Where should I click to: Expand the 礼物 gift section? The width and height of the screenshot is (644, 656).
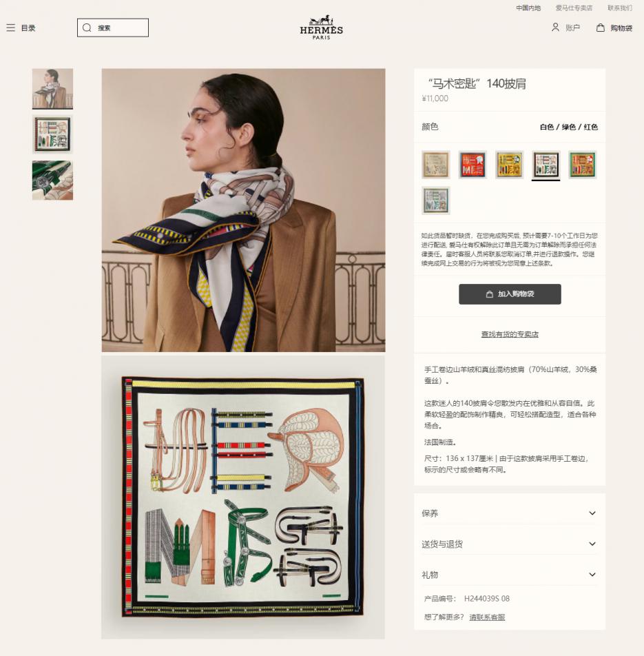tap(510, 575)
